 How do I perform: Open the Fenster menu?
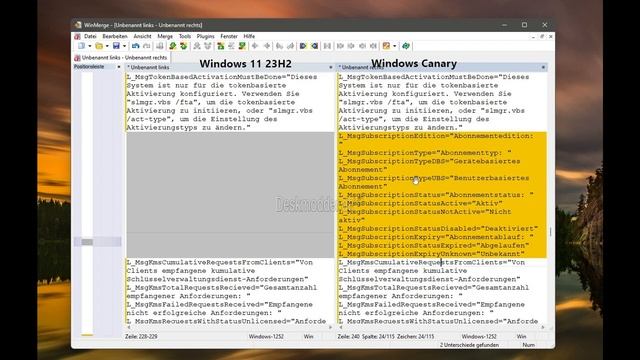click(229, 36)
